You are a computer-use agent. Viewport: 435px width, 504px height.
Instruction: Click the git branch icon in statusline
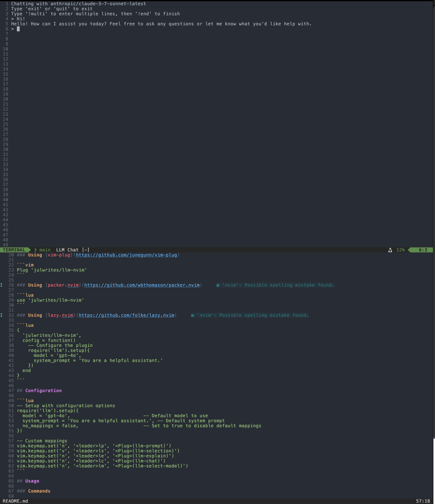pos(35,250)
